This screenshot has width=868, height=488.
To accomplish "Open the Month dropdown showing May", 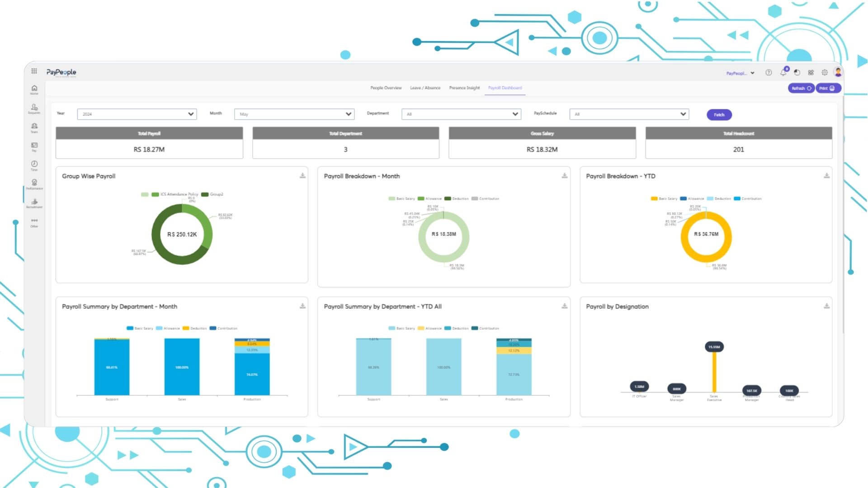I will pyautogui.click(x=294, y=114).
